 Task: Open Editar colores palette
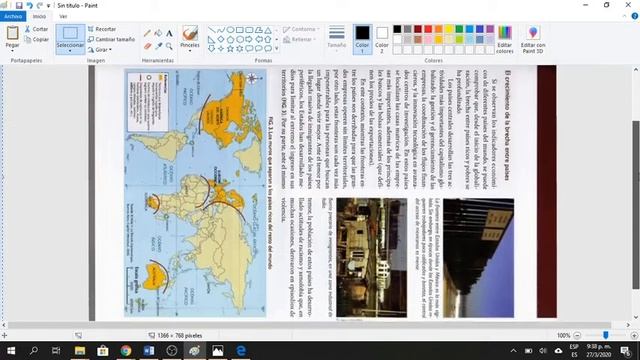[x=505, y=39]
